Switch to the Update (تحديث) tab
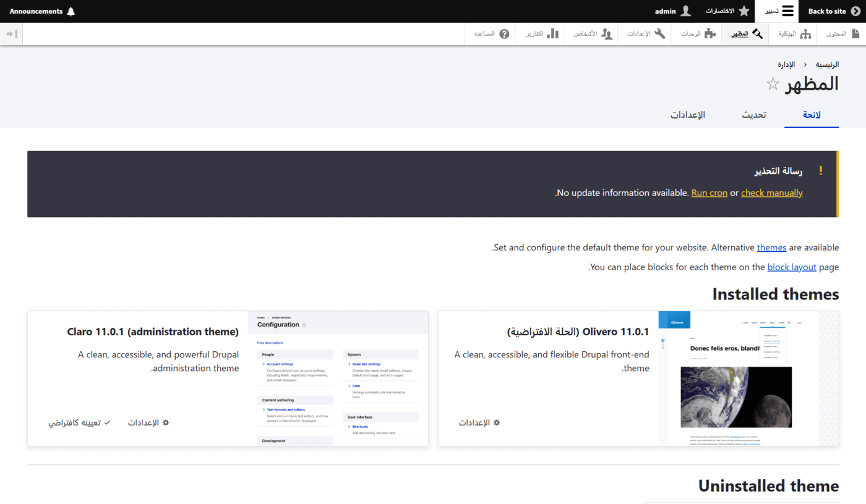 (754, 115)
